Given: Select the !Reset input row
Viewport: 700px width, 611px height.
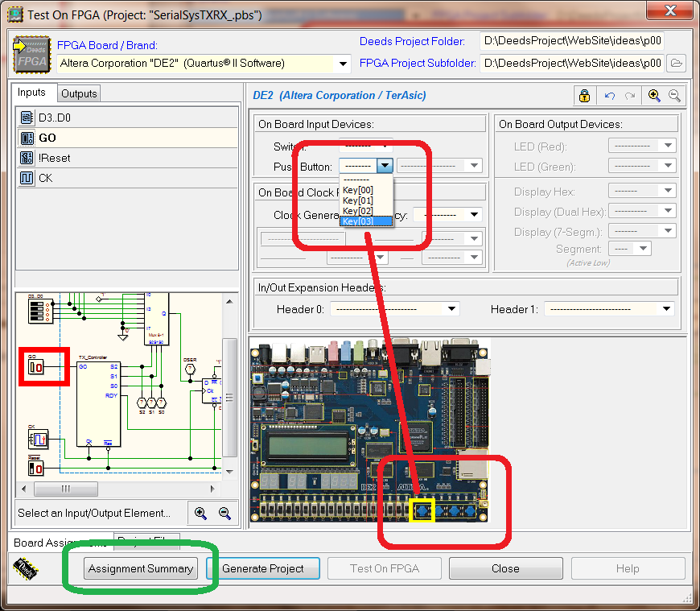Looking at the screenshot, I should click(128, 158).
